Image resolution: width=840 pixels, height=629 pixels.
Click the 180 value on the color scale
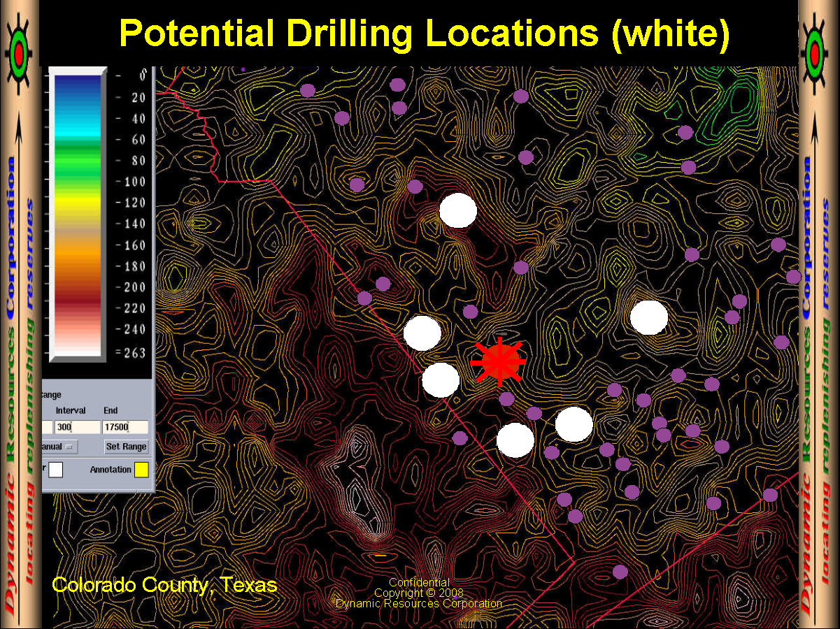[134, 266]
